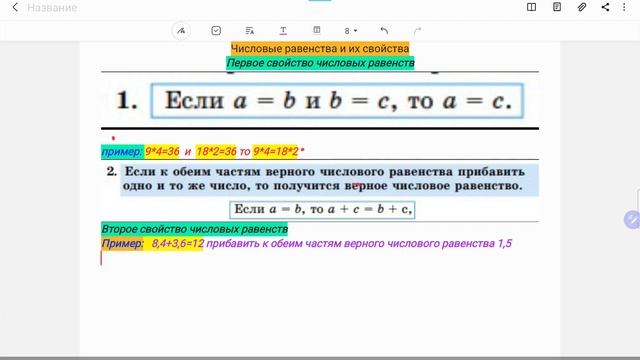Share the note

(605, 7)
